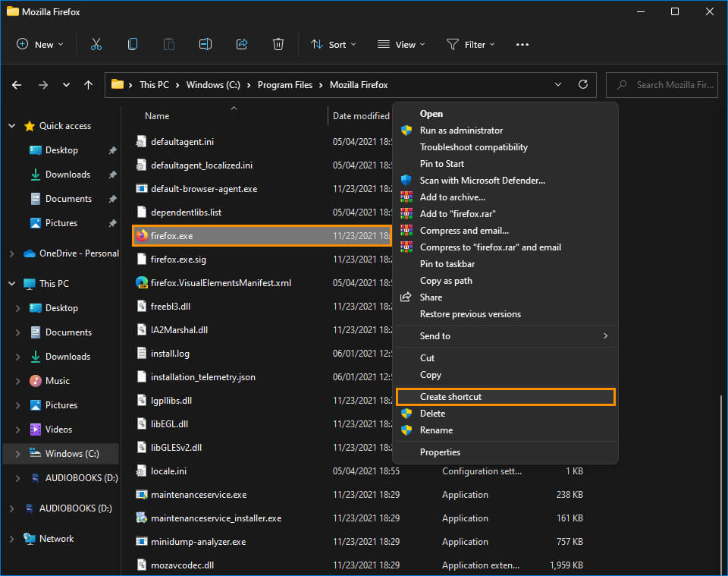Open recent locations dropdown arrow
Screen dimensions: 728x576
pos(66,85)
